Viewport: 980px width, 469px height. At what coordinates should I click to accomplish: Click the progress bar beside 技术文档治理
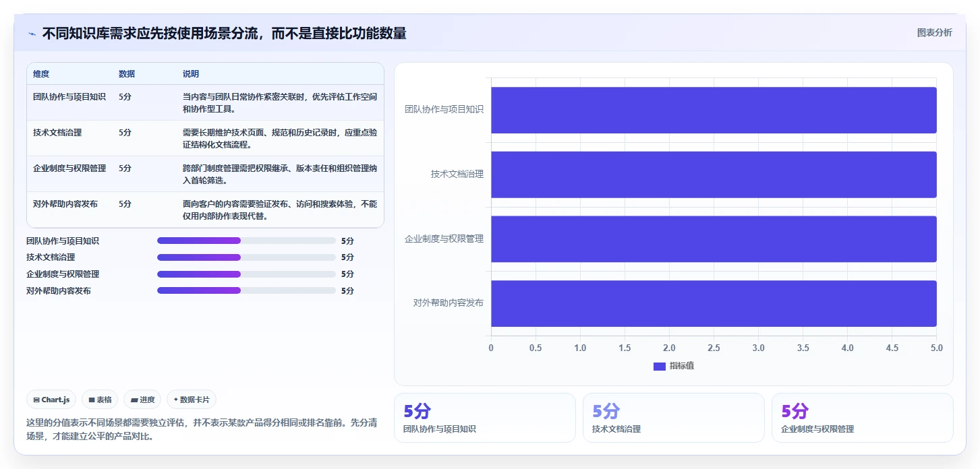[x=246, y=257]
